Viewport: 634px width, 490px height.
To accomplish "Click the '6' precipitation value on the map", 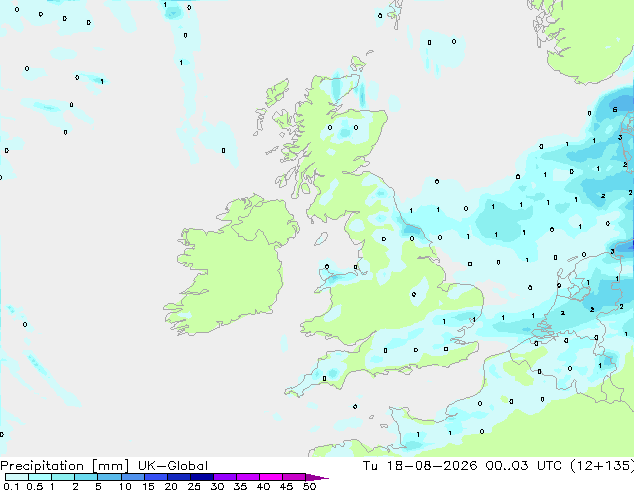I will pos(615,110).
